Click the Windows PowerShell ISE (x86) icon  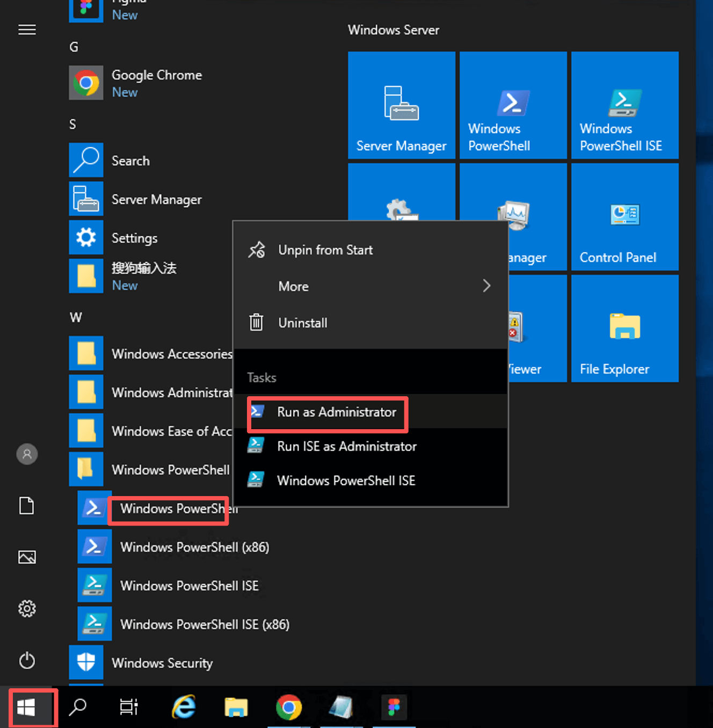coord(94,624)
